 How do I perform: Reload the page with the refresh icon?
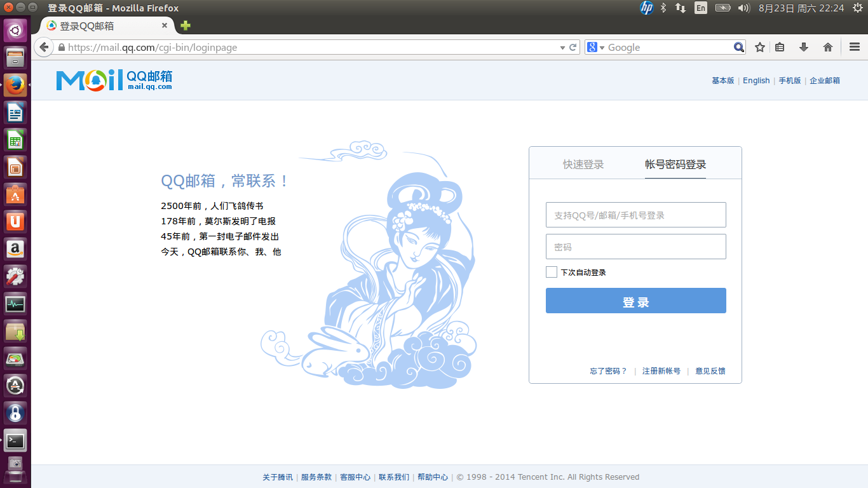[573, 47]
